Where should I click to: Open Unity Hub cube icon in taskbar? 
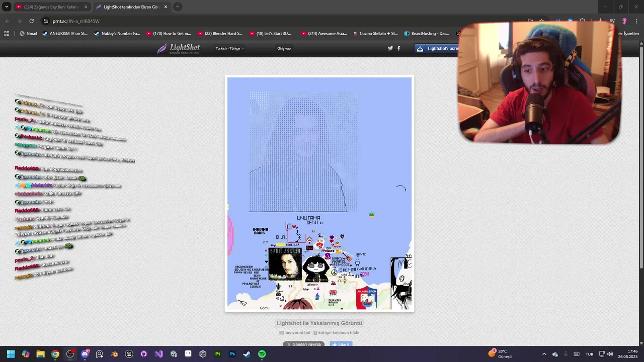tap(203, 354)
